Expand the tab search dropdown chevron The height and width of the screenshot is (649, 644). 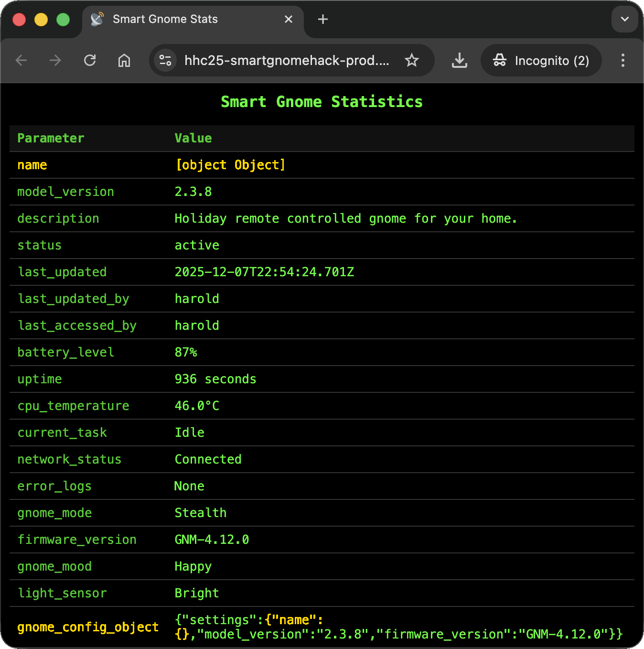pyautogui.click(x=624, y=19)
